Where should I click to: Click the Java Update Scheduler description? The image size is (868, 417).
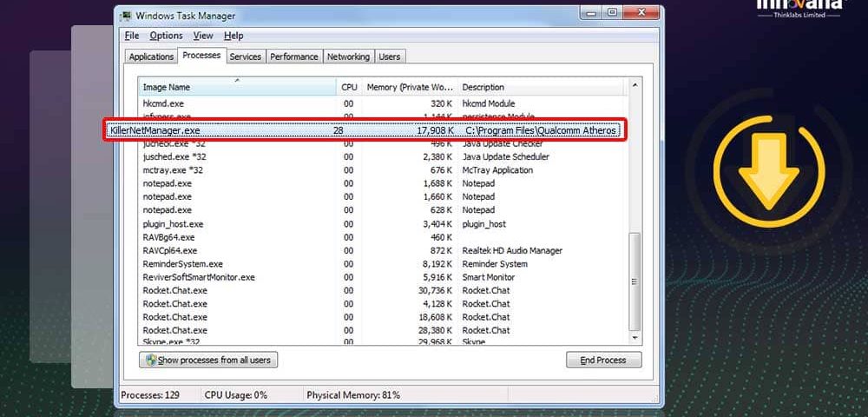click(x=505, y=156)
